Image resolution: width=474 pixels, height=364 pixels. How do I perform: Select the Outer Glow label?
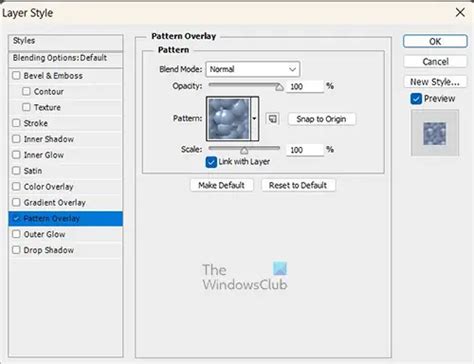coord(44,234)
